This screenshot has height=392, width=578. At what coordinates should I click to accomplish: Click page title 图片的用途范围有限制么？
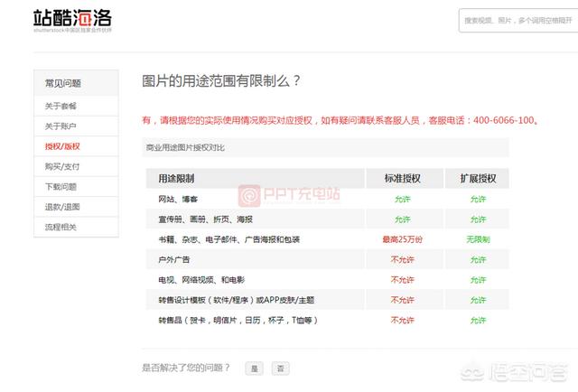[220, 80]
